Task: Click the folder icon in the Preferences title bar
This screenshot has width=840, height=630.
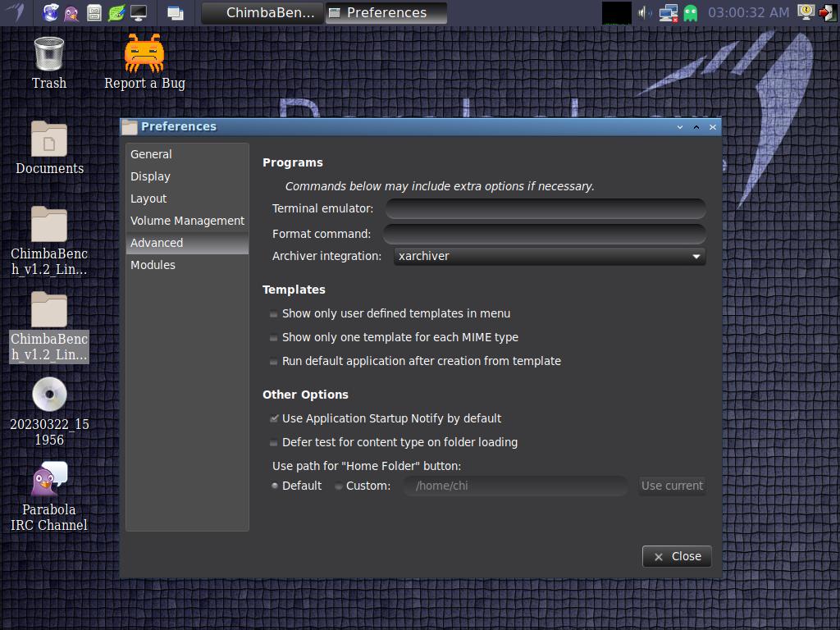Action: (129, 127)
